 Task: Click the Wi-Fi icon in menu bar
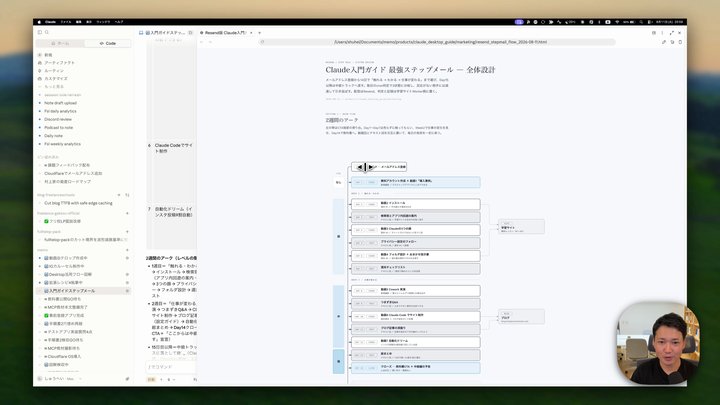pyautogui.click(x=617, y=22)
